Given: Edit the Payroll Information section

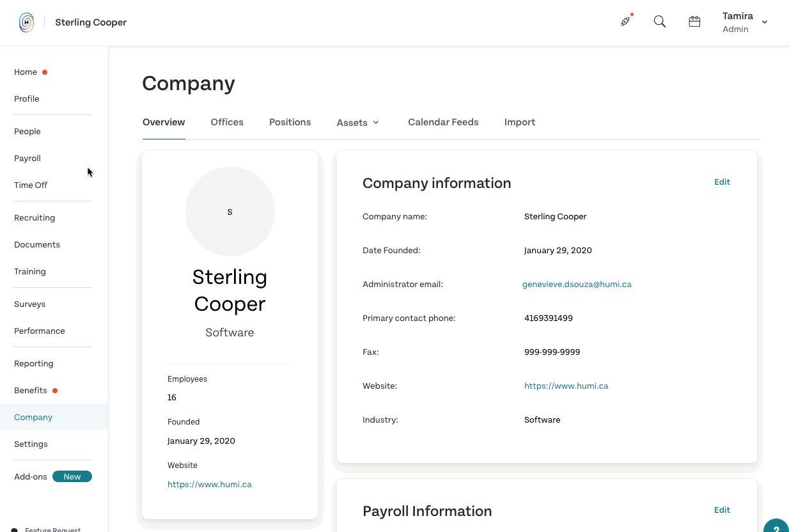Looking at the screenshot, I should (722, 510).
